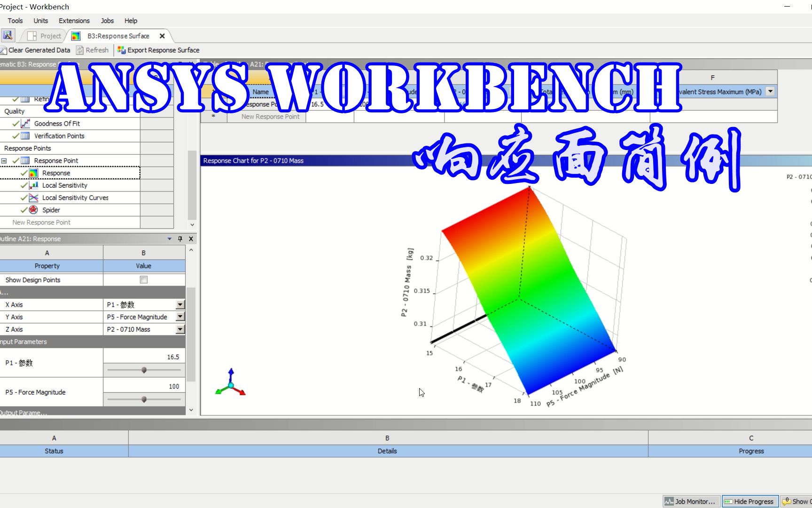Select the Spider row
Image resolution: width=812 pixels, height=508 pixels.
(x=70, y=210)
